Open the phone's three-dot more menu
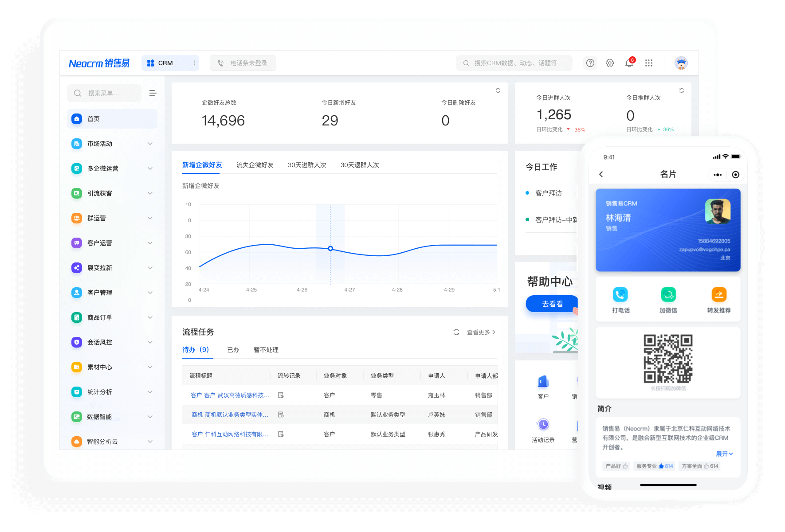 [718, 175]
